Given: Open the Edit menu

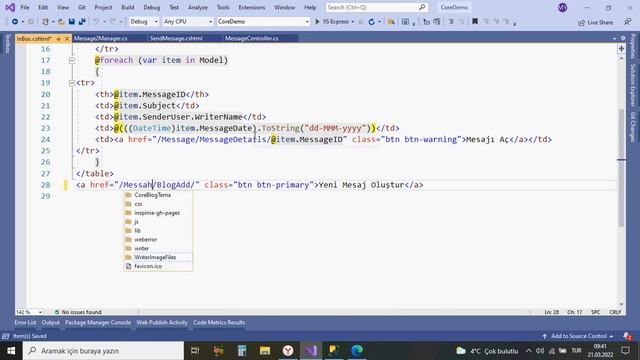Looking at the screenshot, I should tap(43, 7).
